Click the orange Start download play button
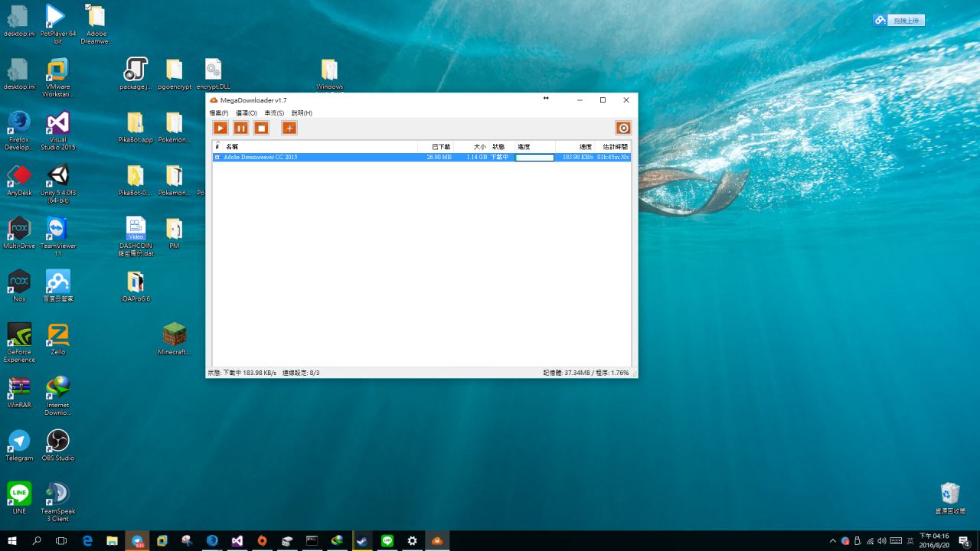The height and width of the screenshot is (551, 980). click(220, 128)
